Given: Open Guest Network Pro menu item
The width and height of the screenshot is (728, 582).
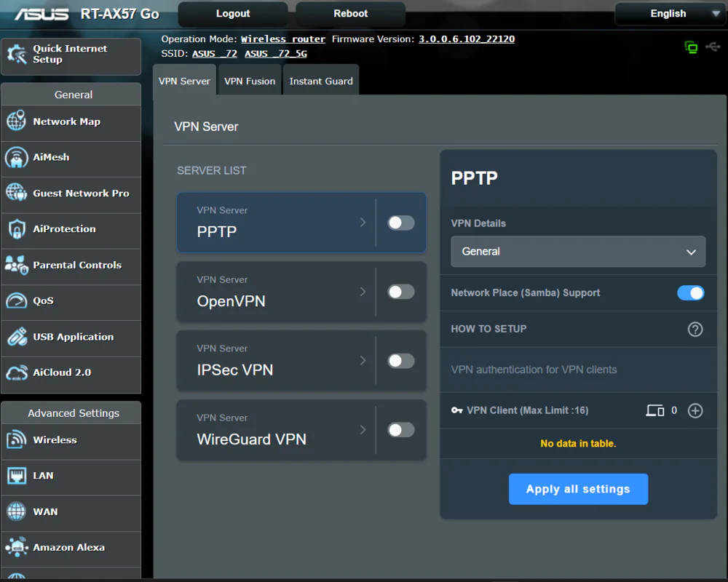Looking at the screenshot, I should click(x=71, y=193).
